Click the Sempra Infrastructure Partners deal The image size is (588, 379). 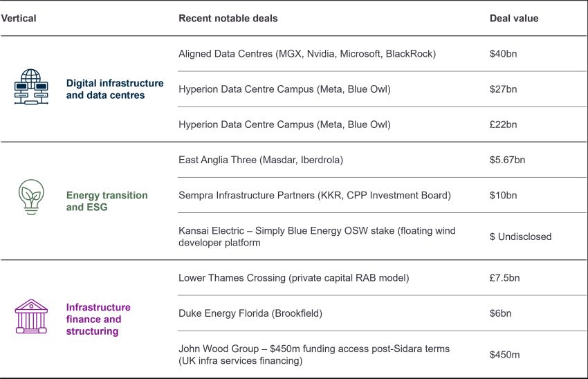pos(314,195)
